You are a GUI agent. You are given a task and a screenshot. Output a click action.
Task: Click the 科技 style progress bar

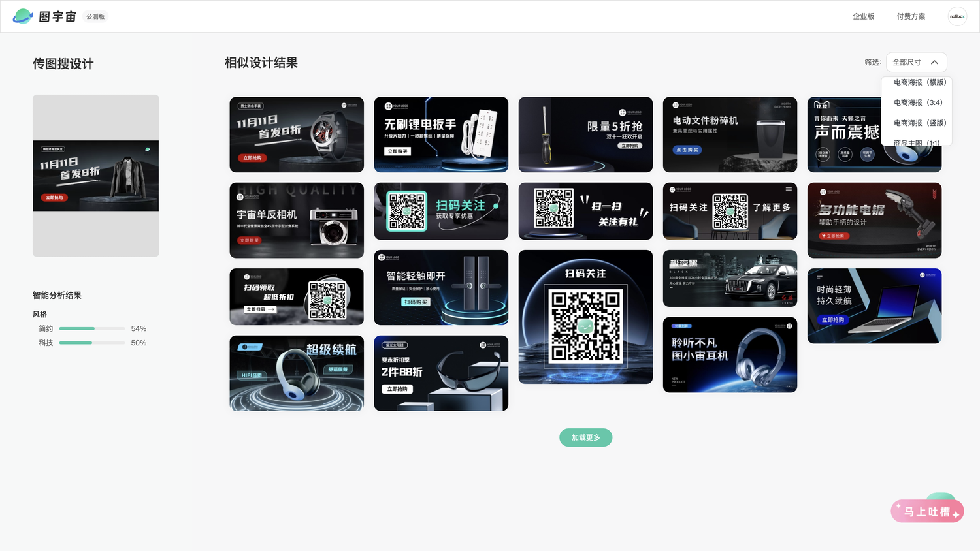(92, 343)
